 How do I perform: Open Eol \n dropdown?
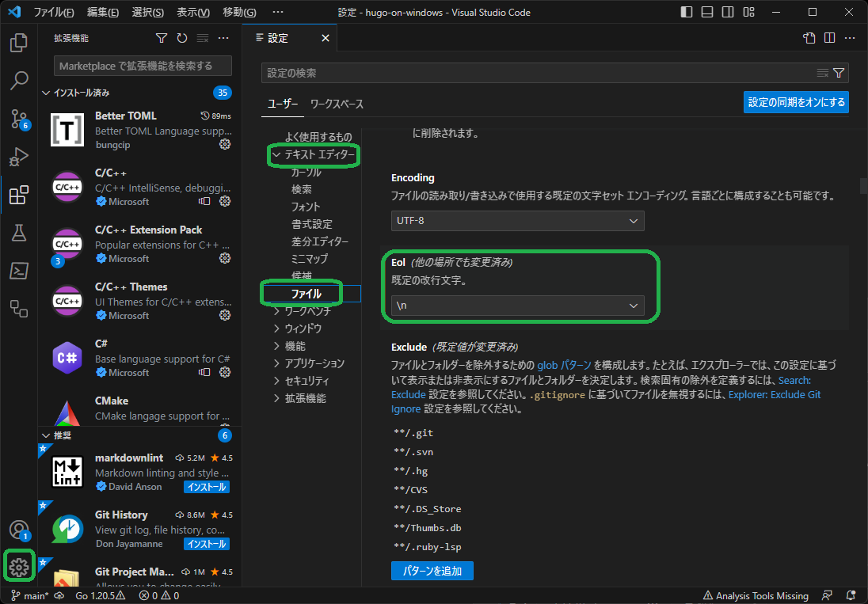(x=518, y=306)
